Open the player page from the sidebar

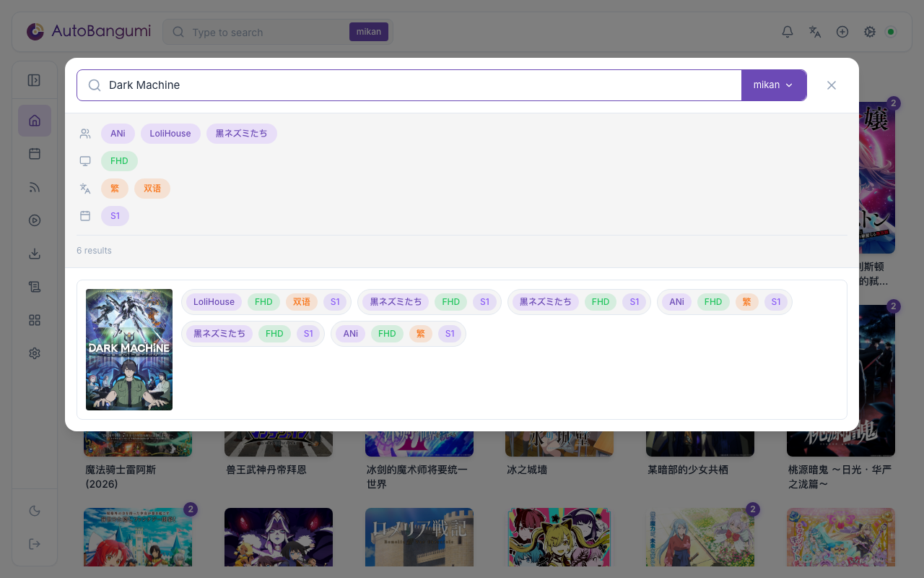click(35, 220)
